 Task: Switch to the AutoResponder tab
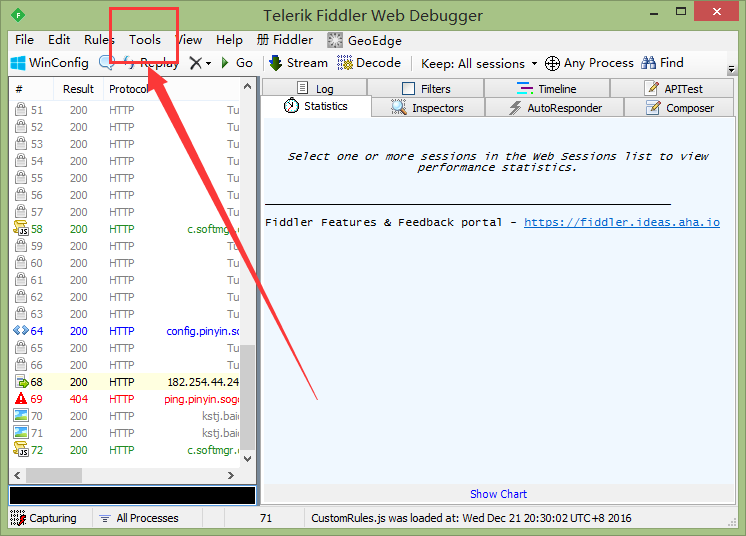pos(555,108)
